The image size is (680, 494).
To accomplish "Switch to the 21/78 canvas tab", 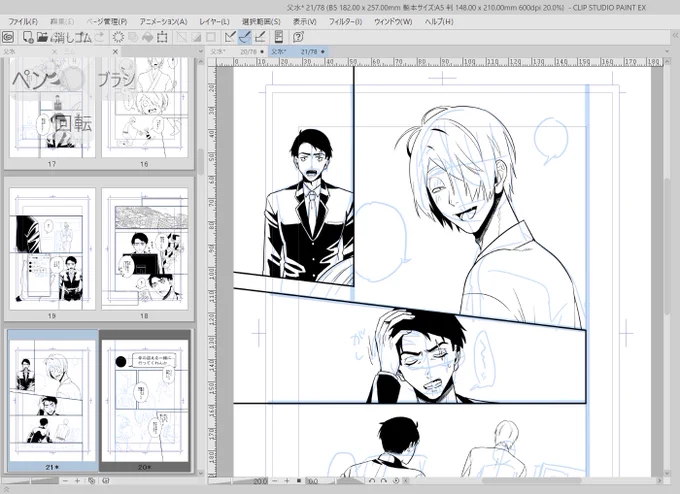I will (298, 51).
